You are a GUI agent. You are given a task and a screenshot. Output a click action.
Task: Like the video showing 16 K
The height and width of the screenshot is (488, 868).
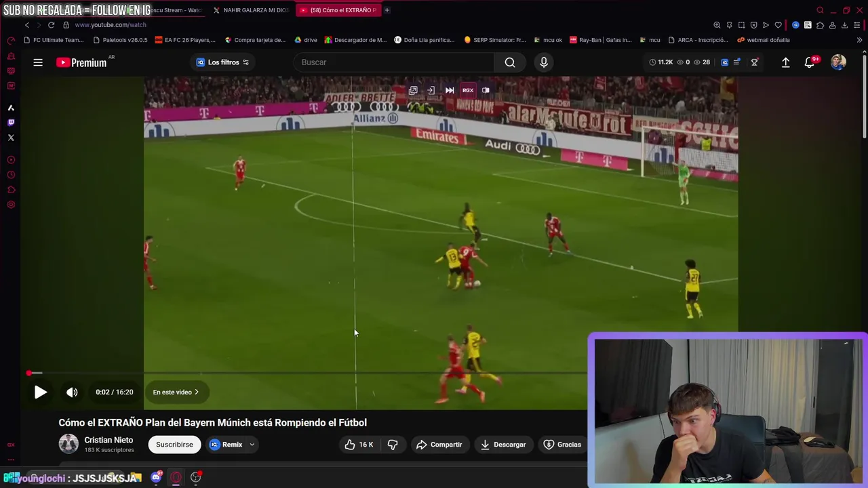[x=359, y=445]
